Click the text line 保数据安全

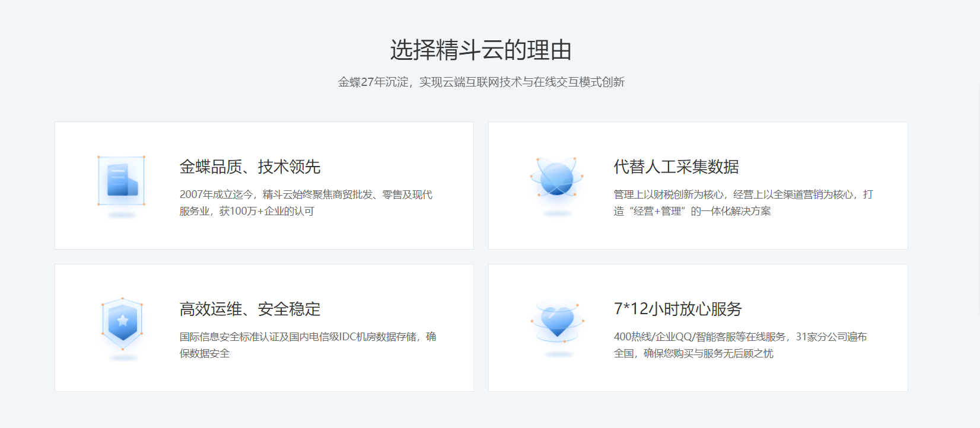(x=205, y=353)
